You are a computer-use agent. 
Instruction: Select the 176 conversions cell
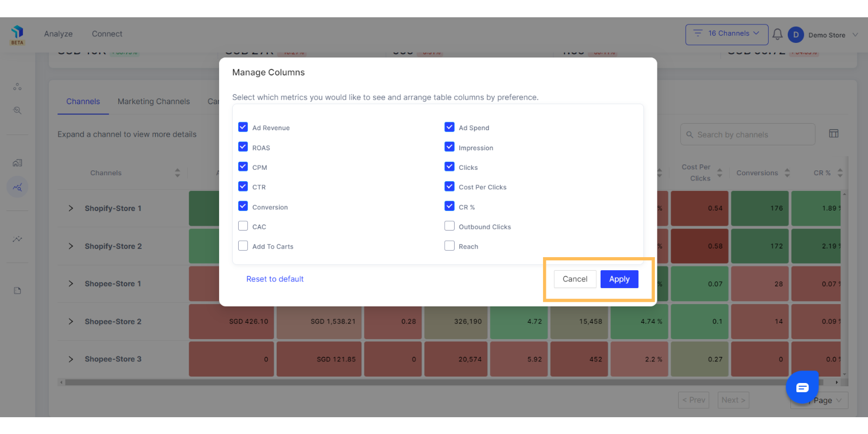tap(759, 208)
